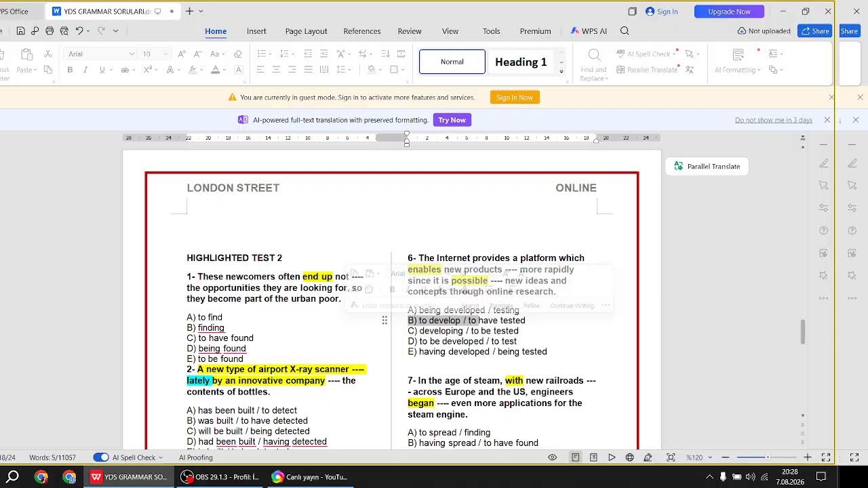
Task: Click the eye protection mode icon
Action: point(553,457)
